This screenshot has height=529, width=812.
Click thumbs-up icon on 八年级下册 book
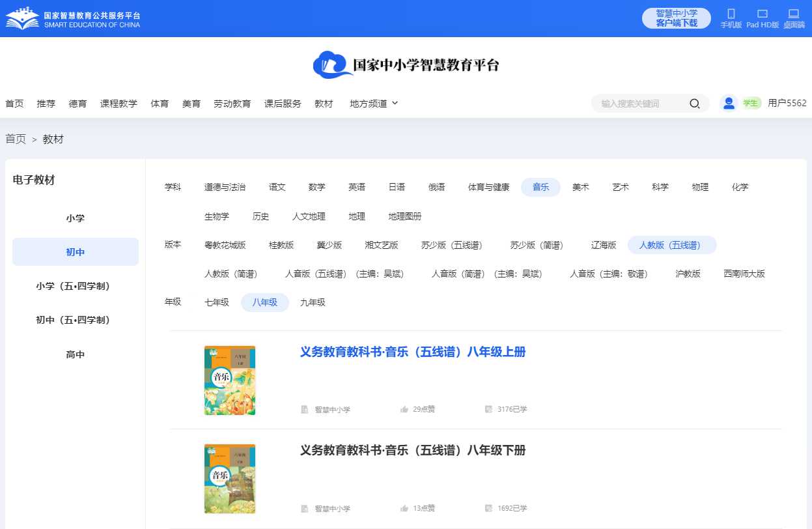[x=404, y=509]
